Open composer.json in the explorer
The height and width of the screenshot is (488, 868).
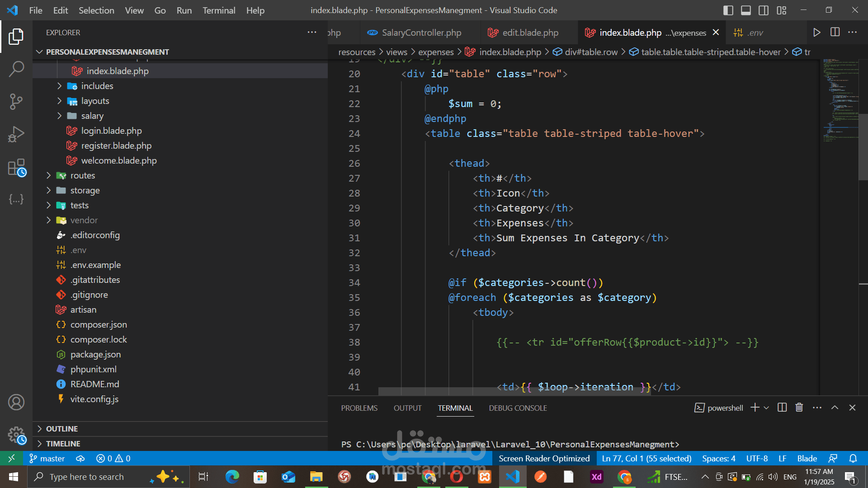click(99, 324)
